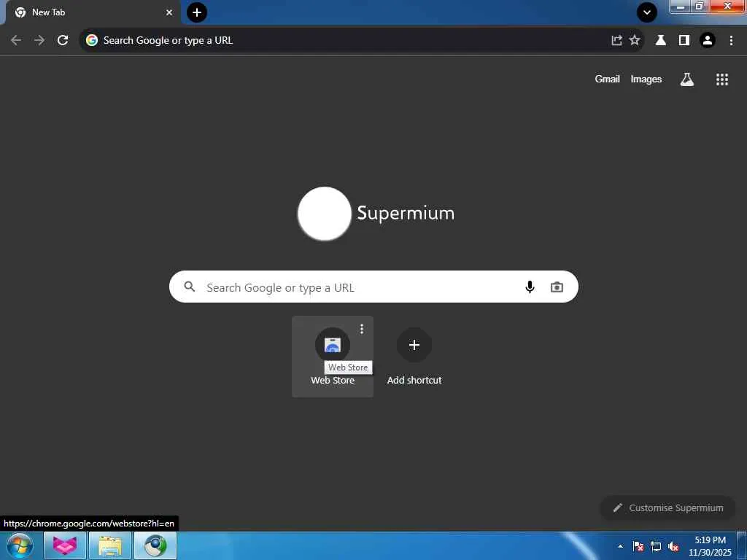Open the profile avatar menu

[708, 41]
